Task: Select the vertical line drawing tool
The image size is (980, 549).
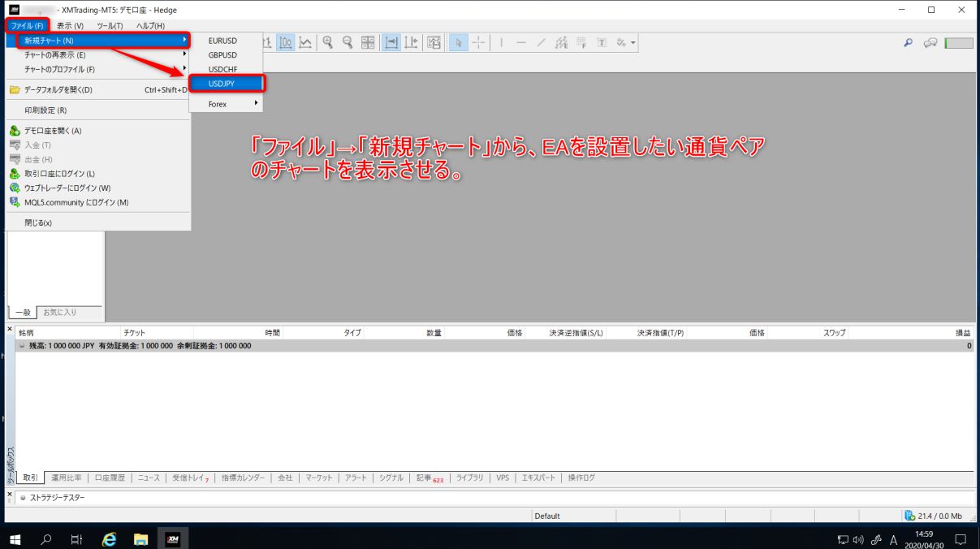Action: click(x=502, y=42)
